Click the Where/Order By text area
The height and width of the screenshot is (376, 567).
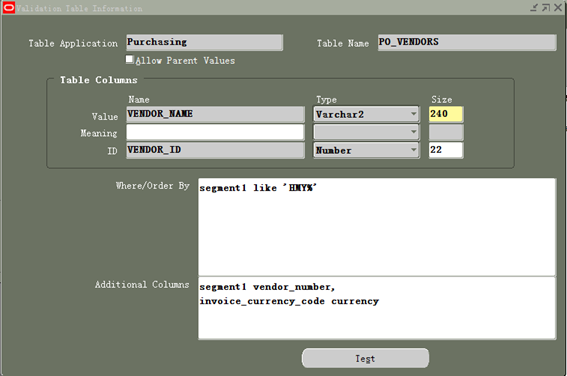pos(377,227)
